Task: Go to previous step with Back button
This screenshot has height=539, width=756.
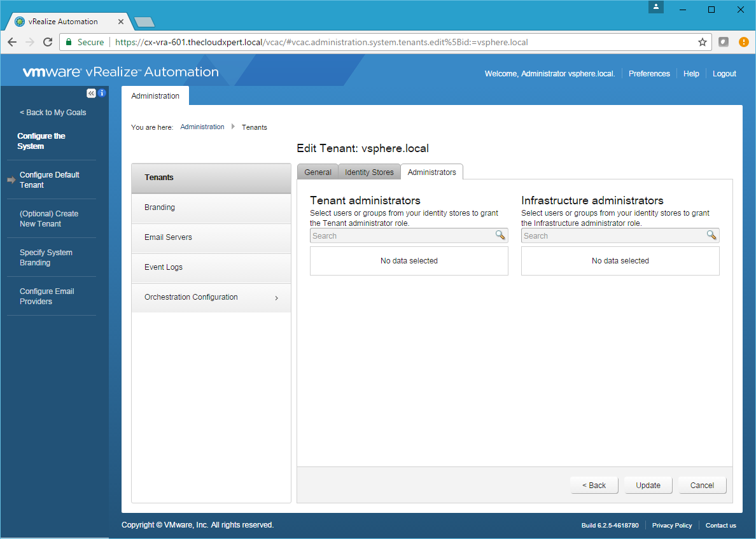Action: [x=594, y=485]
